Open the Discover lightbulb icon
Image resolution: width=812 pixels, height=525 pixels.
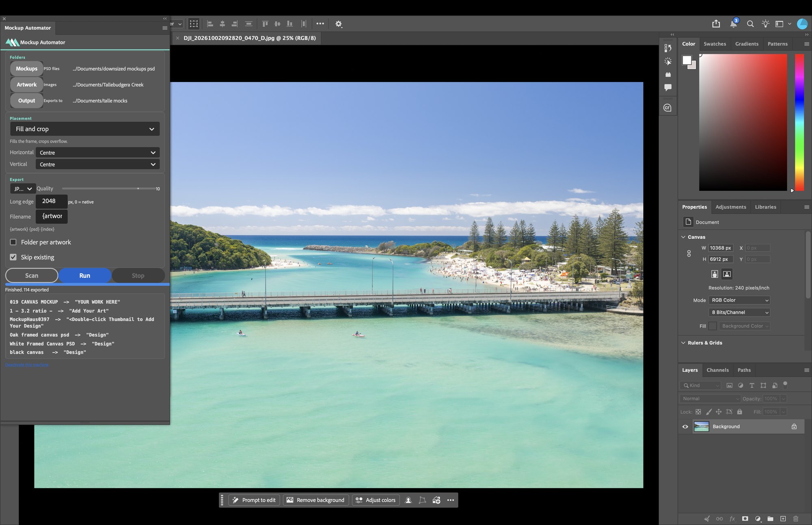[765, 24]
